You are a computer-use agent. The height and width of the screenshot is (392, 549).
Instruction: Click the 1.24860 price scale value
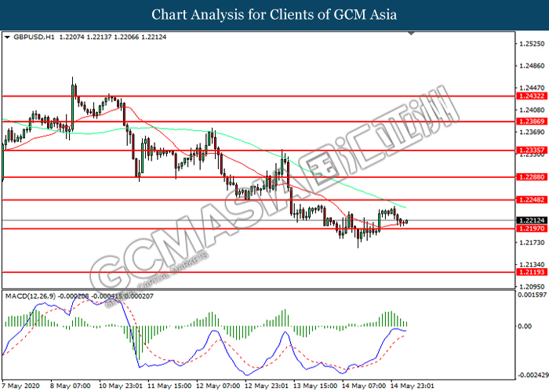pos(532,66)
